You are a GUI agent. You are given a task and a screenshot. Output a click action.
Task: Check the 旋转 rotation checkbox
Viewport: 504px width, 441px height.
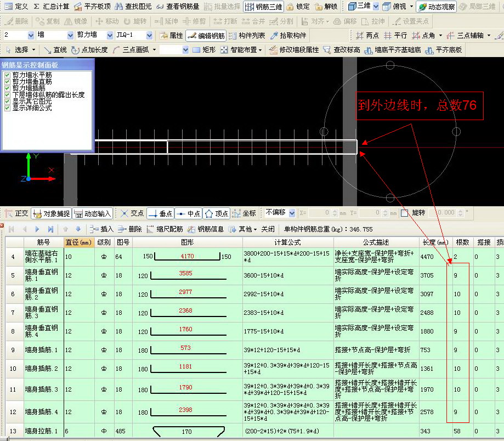pos(405,213)
